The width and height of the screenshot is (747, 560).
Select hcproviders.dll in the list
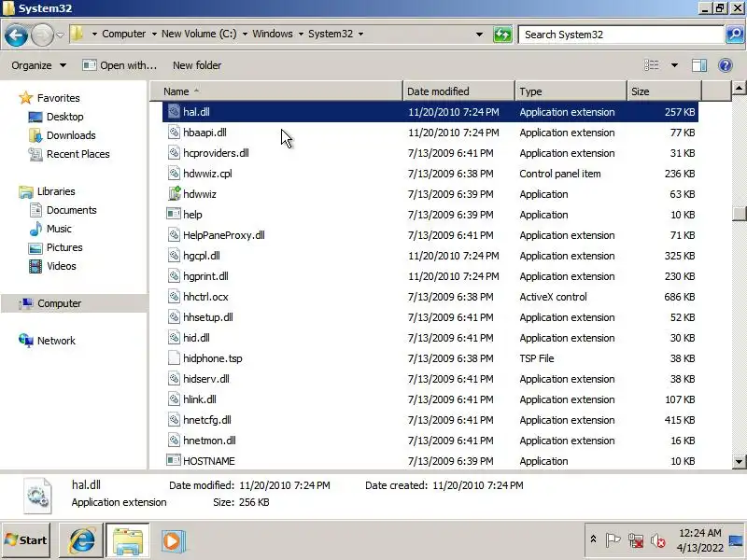tap(430, 153)
